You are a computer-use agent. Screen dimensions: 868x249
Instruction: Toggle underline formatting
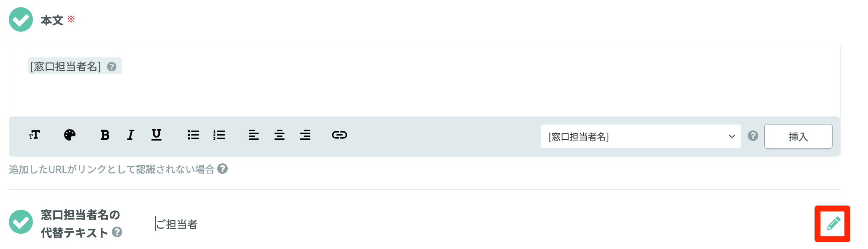pos(156,135)
